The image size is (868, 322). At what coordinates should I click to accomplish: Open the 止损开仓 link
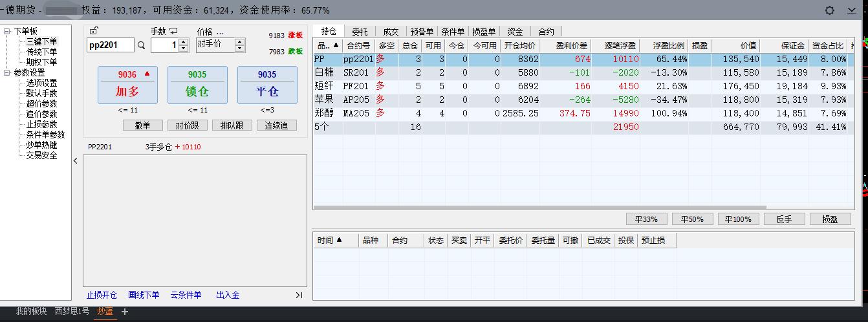103,295
